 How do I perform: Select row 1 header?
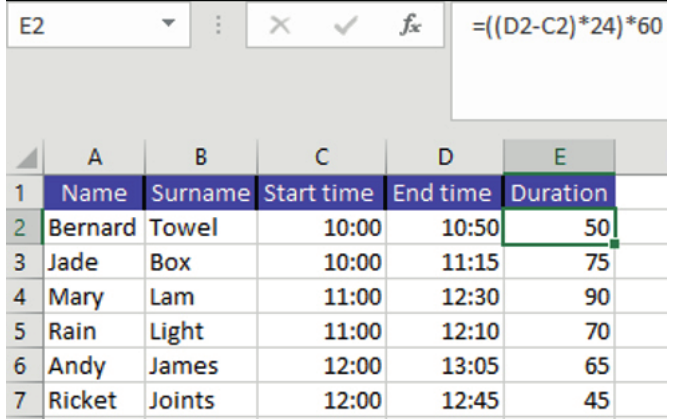coord(25,192)
